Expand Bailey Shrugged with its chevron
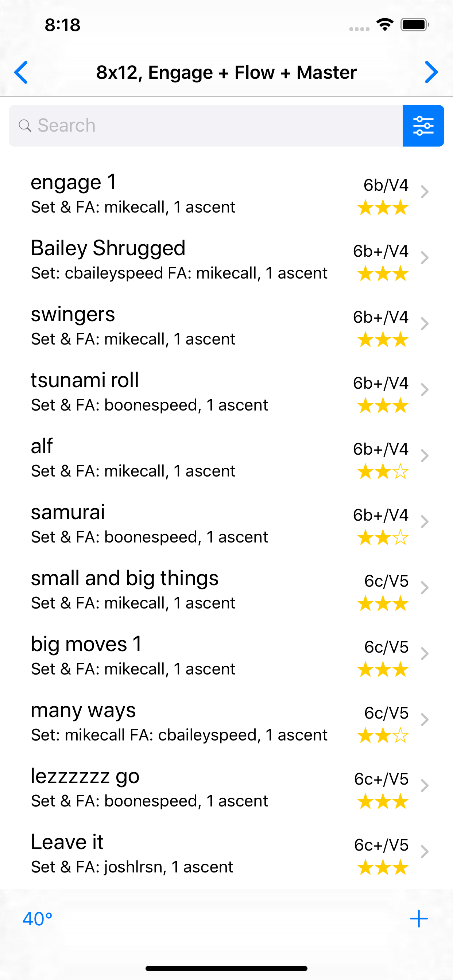Screen dimensions: 453x980 pos(425,258)
